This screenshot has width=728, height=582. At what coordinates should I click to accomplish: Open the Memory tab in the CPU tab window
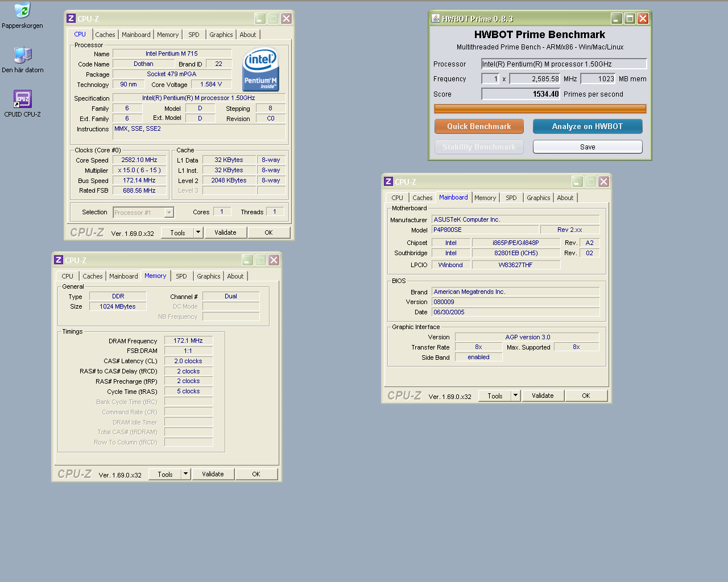point(168,35)
